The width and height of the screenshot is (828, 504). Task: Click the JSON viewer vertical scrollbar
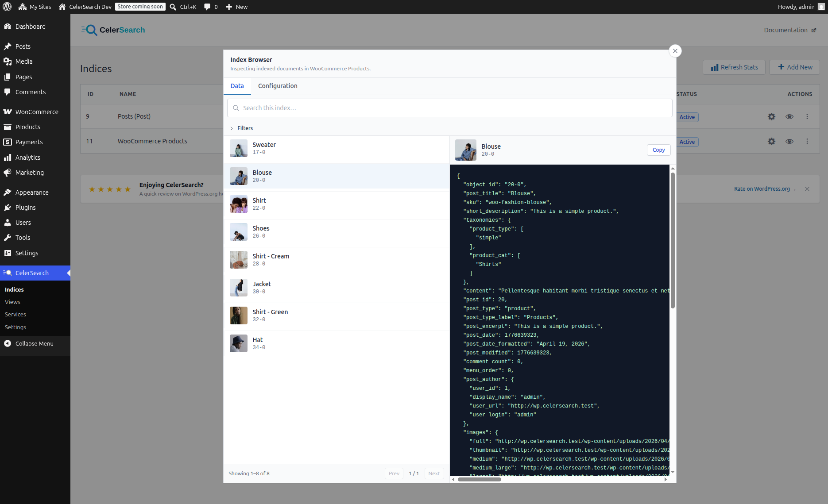[673, 241]
